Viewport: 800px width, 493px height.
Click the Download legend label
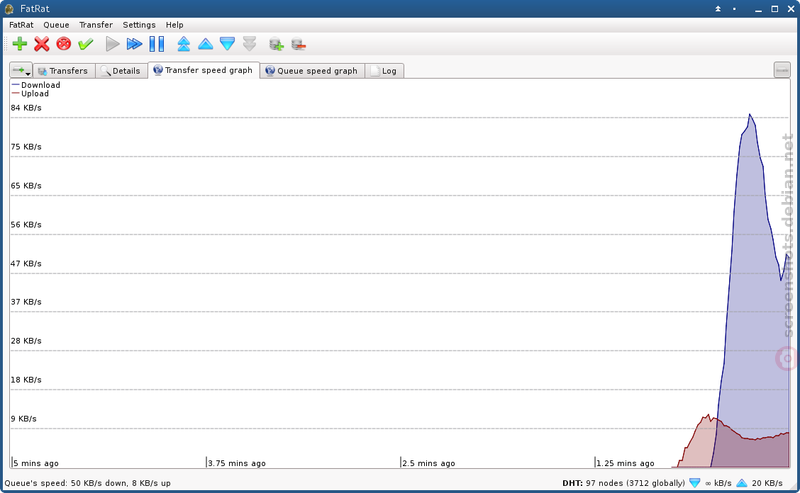(40, 85)
